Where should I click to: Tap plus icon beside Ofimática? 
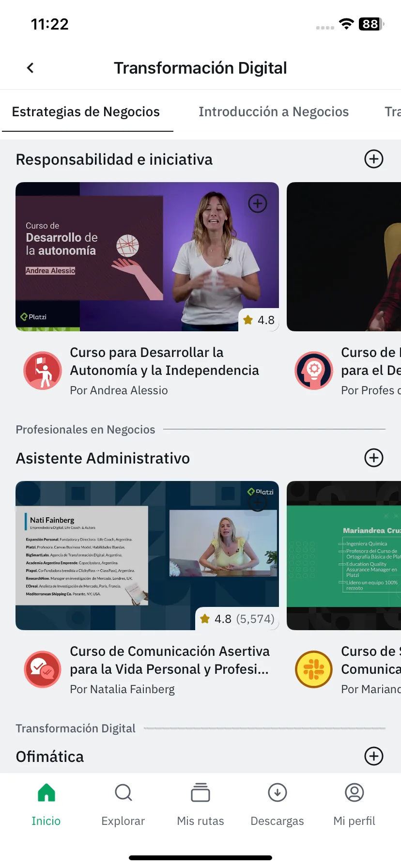(373, 756)
